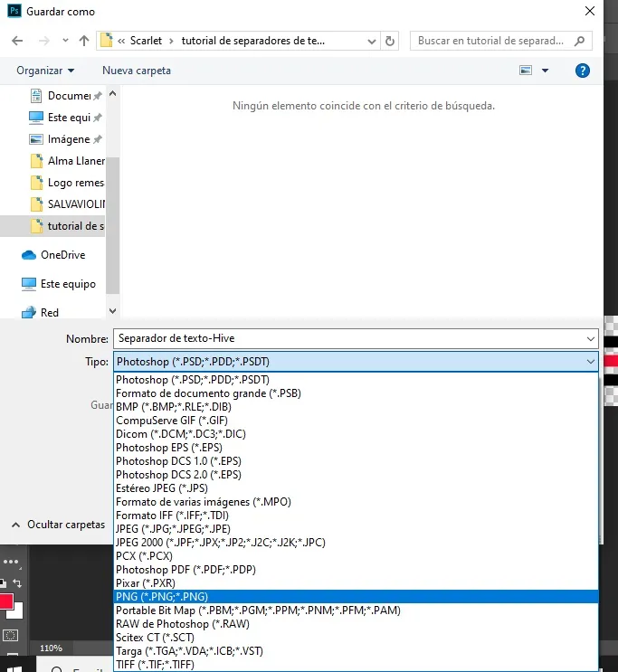The height and width of the screenshot is (672, 618).
Task: Collapse the Tipo format dropdown
Action: coord(591,362)
